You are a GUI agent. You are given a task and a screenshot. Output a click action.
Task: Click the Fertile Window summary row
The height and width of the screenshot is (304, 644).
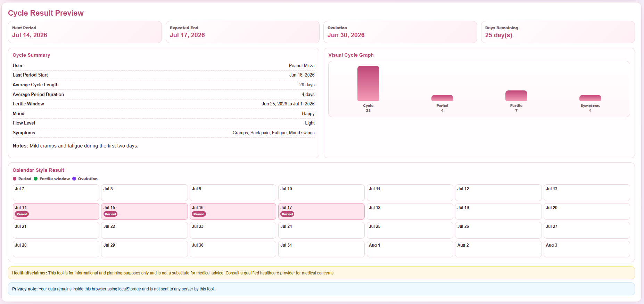click(x=164, y=104)
